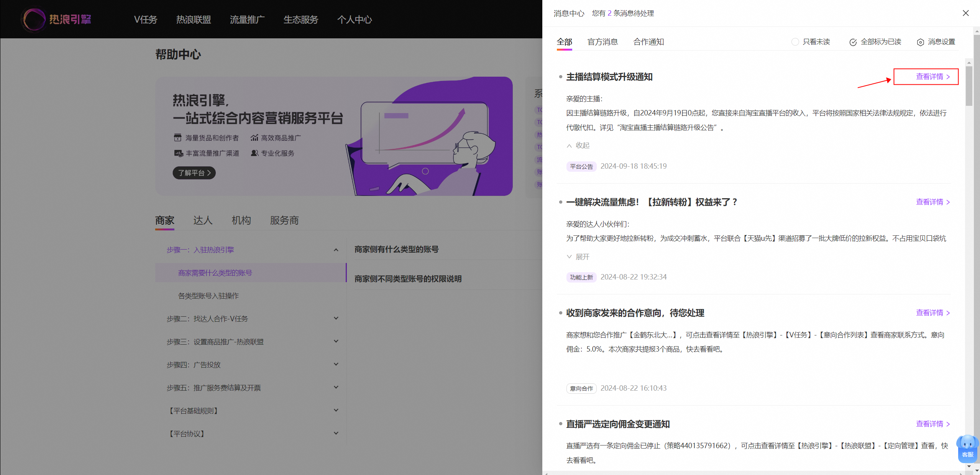The width and height of the screenshot is (980, 475).
Task: Open the 流量推广 menu
Action: click(x=247, y=20)
